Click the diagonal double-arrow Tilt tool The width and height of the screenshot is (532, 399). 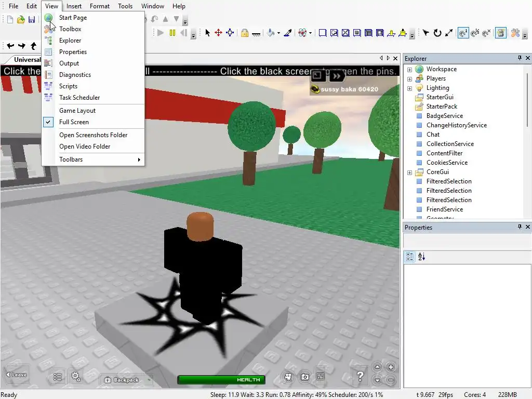[449, 33]
